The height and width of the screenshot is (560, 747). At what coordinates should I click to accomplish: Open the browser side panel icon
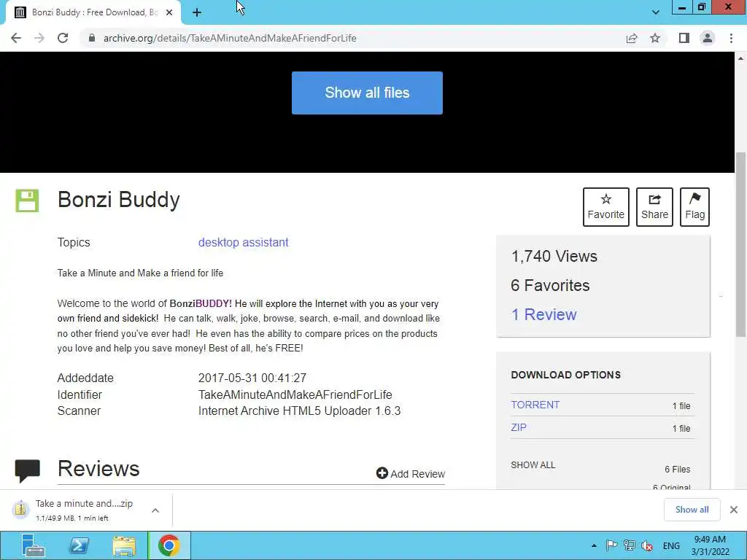(x=684, y=38)
